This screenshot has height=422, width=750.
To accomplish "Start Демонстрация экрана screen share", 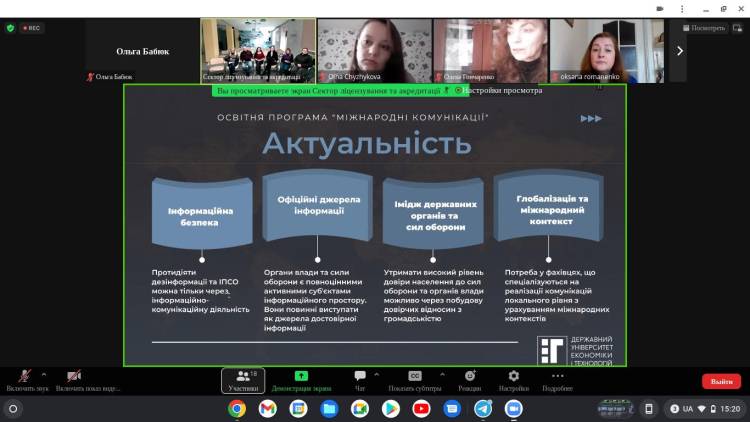I will coord(301,380).
